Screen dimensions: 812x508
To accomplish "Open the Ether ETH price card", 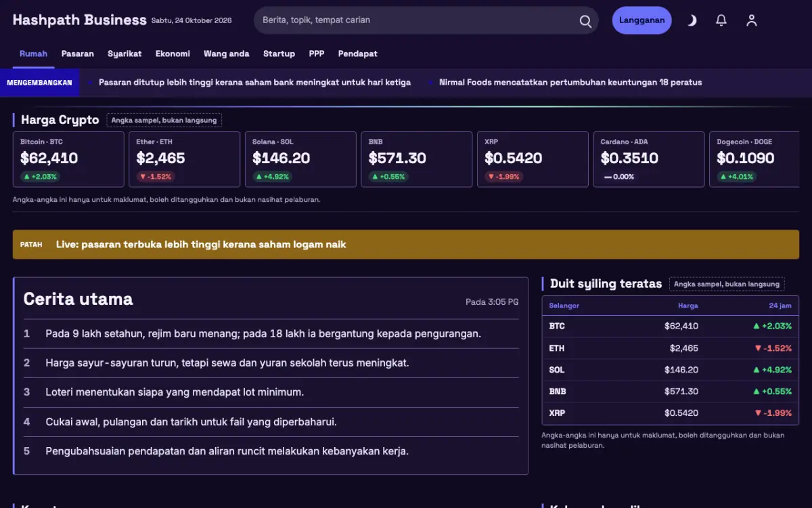I will (x=185, y=159).
